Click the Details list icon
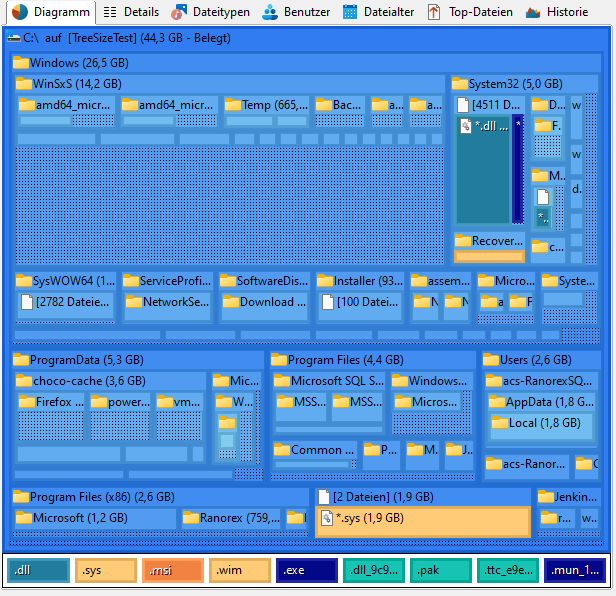This screenshot has width=616, height=596. 110,12
